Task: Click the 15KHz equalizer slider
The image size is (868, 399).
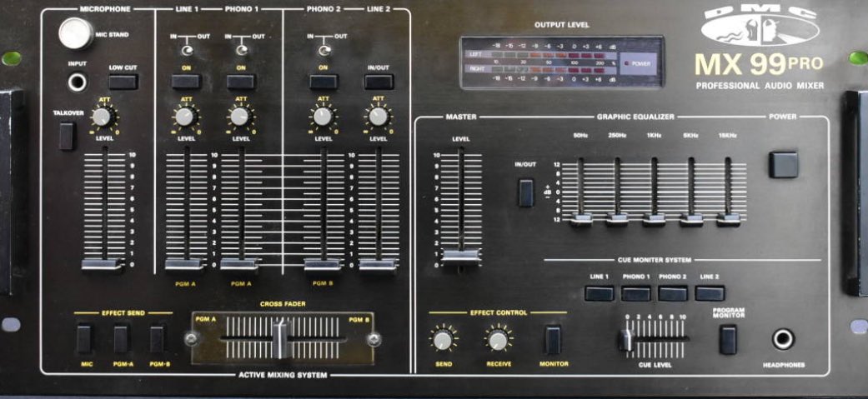Action: [729, 219]
